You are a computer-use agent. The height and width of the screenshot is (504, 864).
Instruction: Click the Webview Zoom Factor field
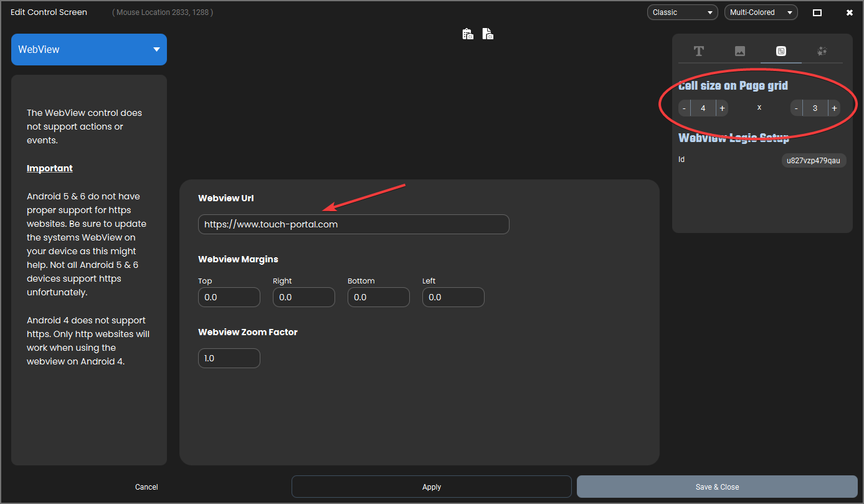(229, 358)
